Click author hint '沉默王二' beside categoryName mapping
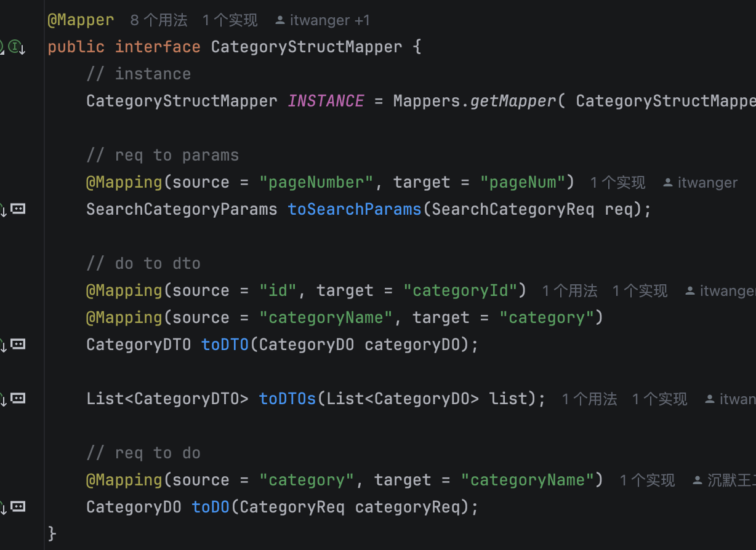 tap(725, 480)
